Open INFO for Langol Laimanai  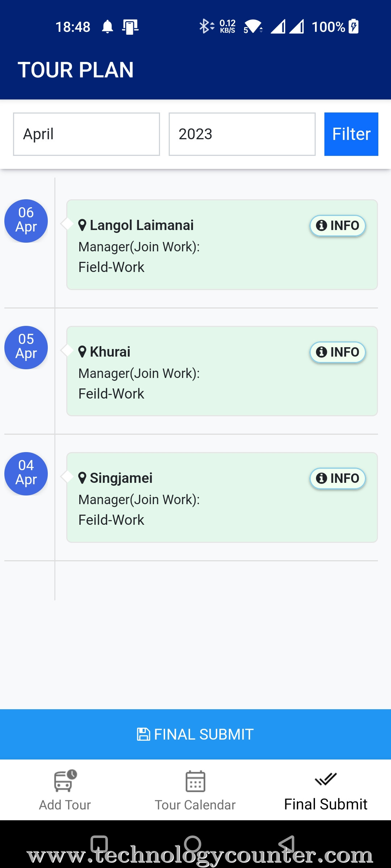pyautogui.click(x=338, y=226)
